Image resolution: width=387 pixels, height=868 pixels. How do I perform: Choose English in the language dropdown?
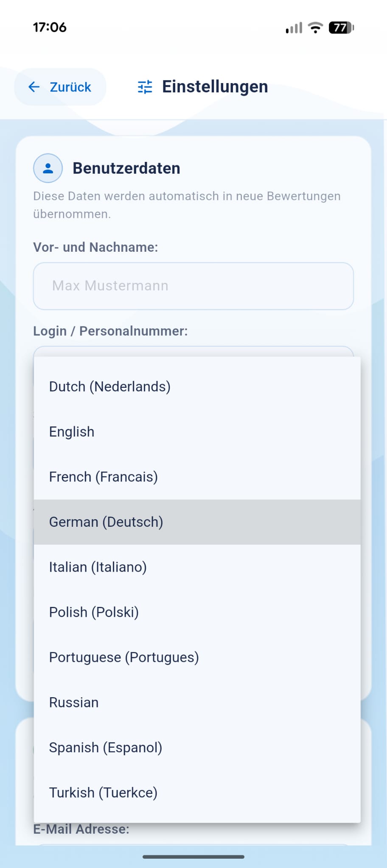tap(72, 431)
